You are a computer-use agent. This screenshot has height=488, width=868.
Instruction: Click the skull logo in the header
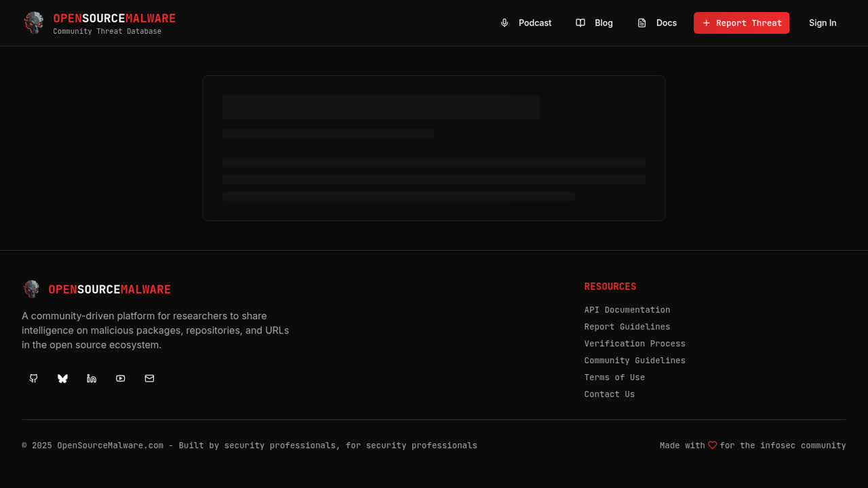(x=33, y=23)
